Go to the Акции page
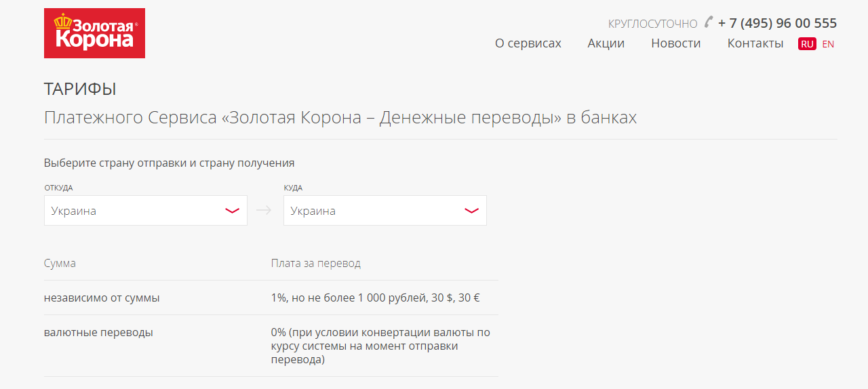The height and width of the screenshot is (389, 868). pyautogui.click(x=606, y=43)
